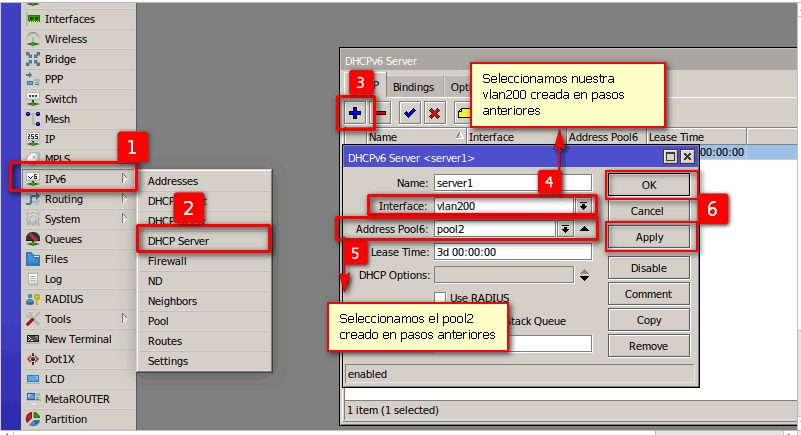Expand the DHCP Options up-down arrows

click(584, 275)
